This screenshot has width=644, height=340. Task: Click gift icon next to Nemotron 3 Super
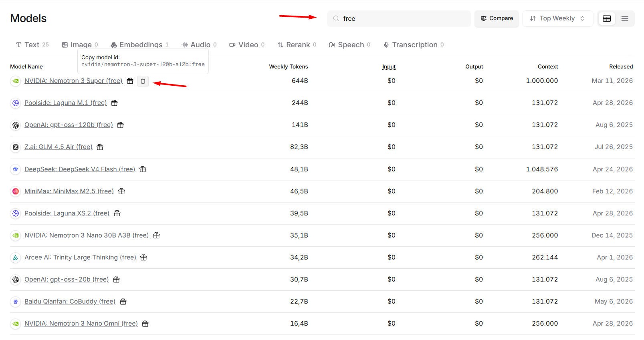pos(130,81)
